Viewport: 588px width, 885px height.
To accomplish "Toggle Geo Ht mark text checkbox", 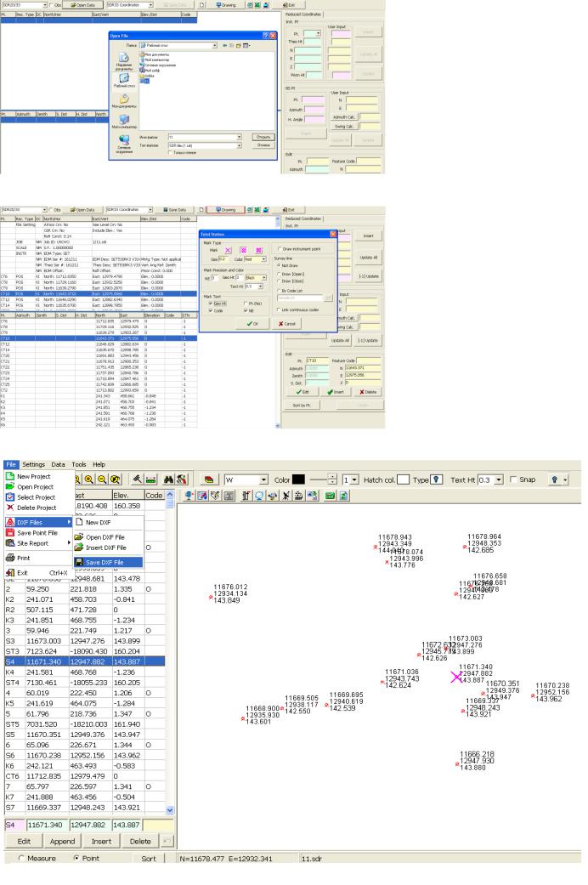I will point(211,304).
